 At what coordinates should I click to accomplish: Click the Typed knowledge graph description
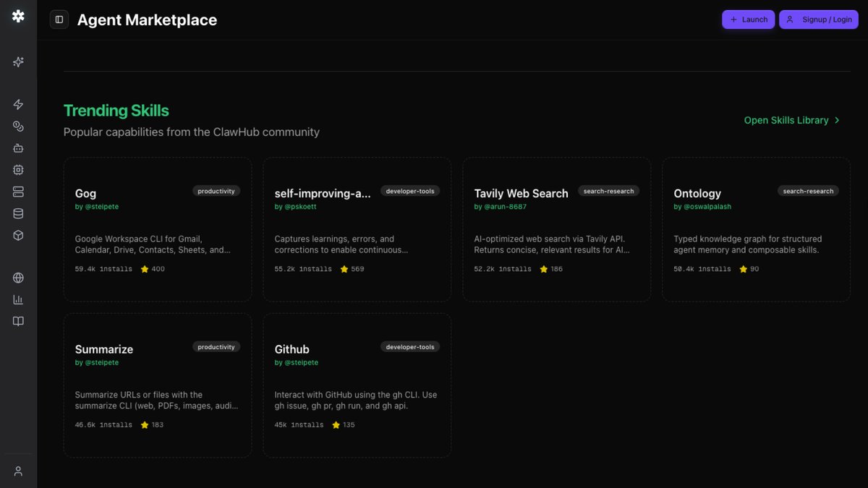pyautogui.click(x=748, y=244)
